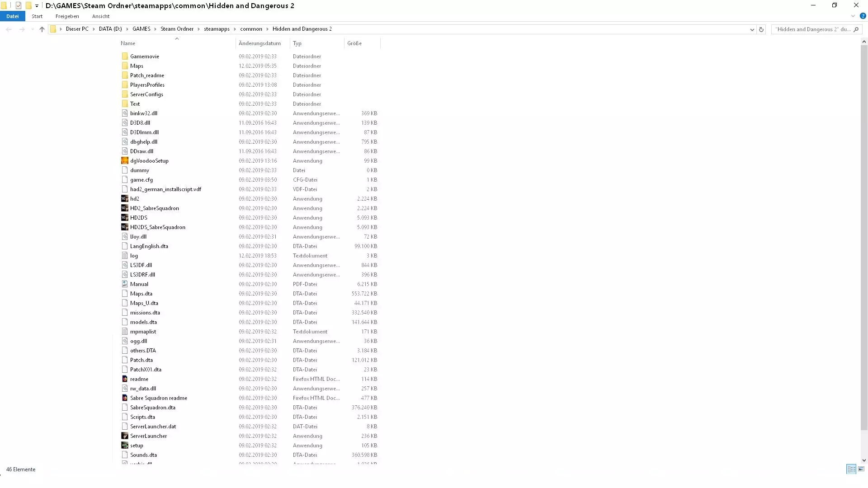Screen dimensions: 868x488
Task: Expand the ribbon with chevron arrow
Action: [x=853, y=16]
